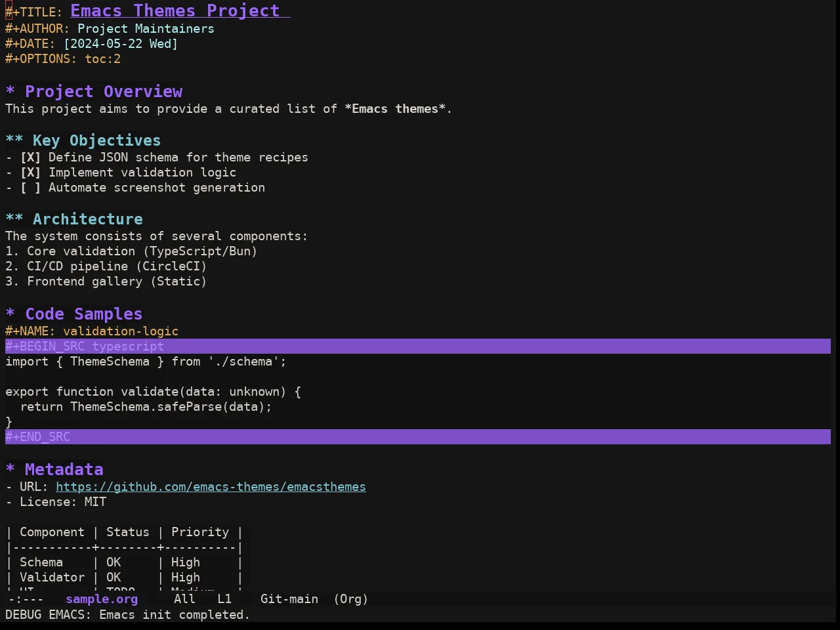Click the 'export function validate' code line
Viewport: 840px width, 630px height.
pos(153,392)
